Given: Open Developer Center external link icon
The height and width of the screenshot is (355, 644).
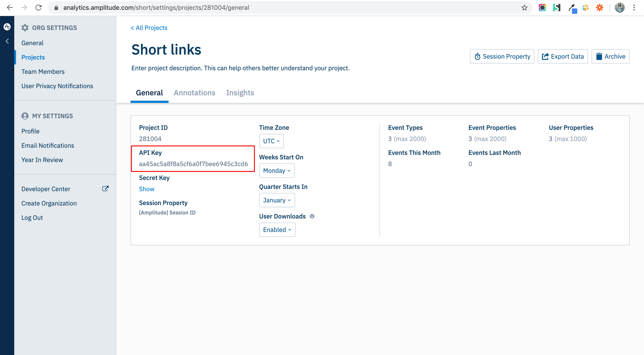Looking at the screenshot, I should click(105, 189).
